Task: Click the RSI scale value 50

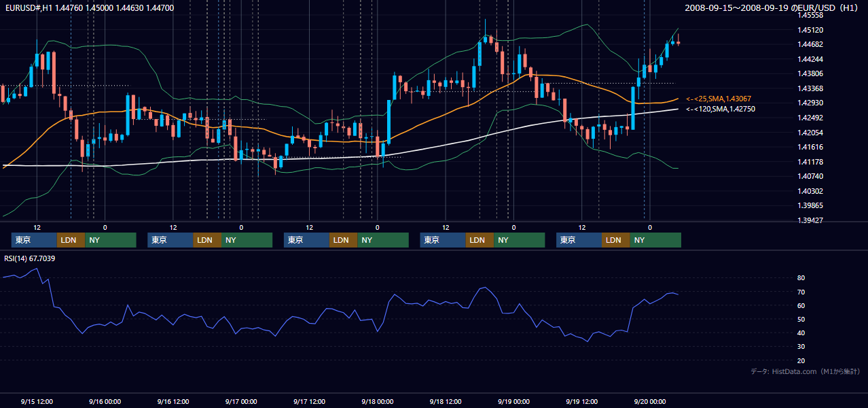Action: click(801, 319)
